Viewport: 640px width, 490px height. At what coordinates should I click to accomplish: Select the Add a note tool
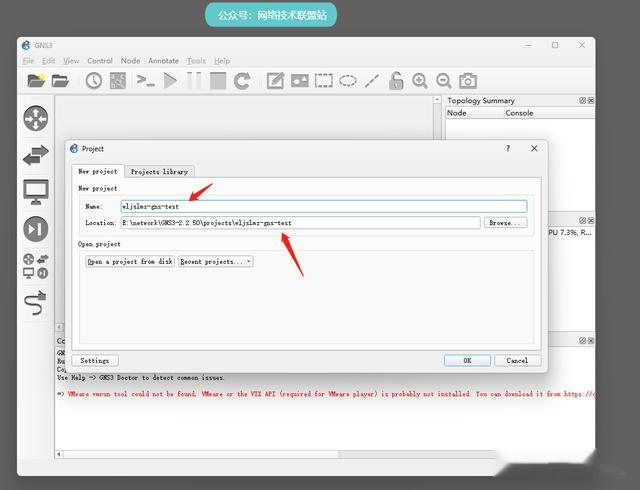(276, 80)
